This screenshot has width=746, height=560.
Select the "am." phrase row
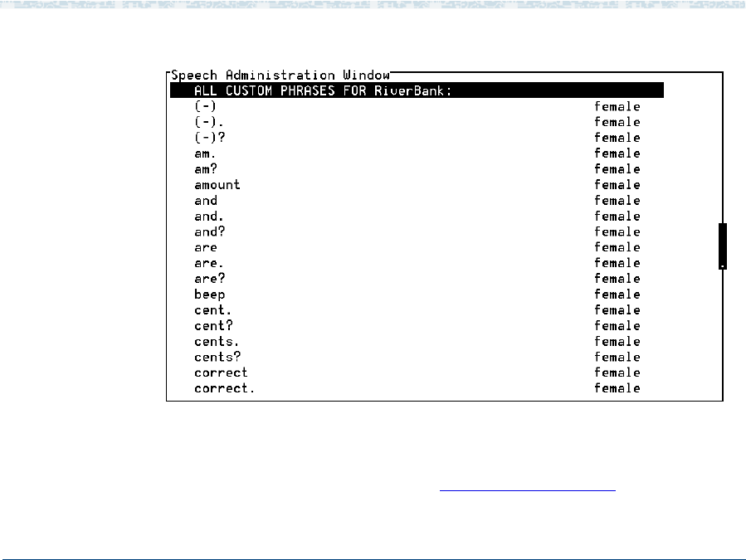click(417, 153)
